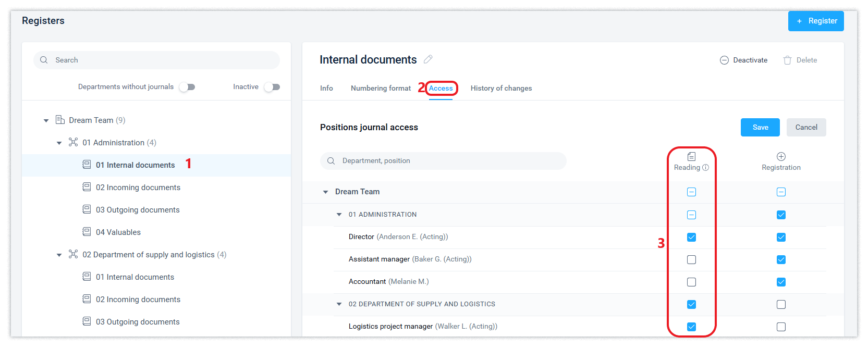This screenshot has width=868, height=349.
Task: Click the Reading info icon
Action: 705,168
